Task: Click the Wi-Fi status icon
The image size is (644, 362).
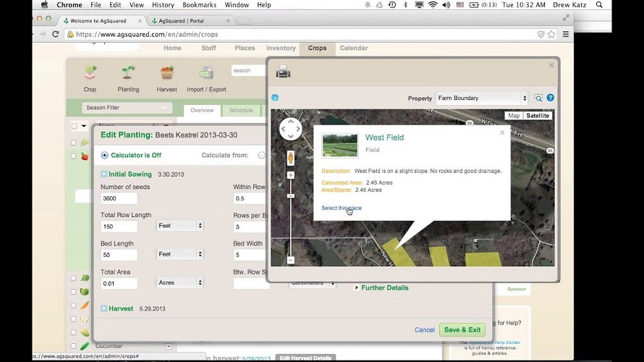Action: pyautogui.click(x=433, y=5)
